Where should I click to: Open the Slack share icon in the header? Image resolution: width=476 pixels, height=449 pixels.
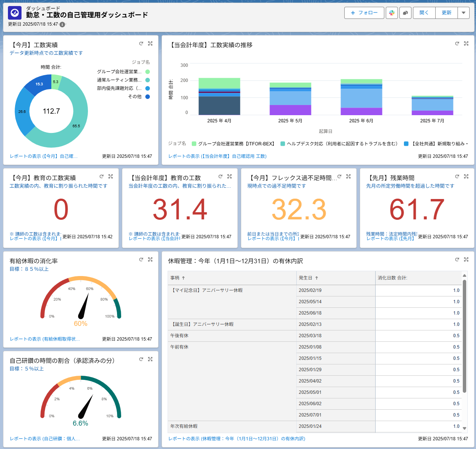coord(392,12)
